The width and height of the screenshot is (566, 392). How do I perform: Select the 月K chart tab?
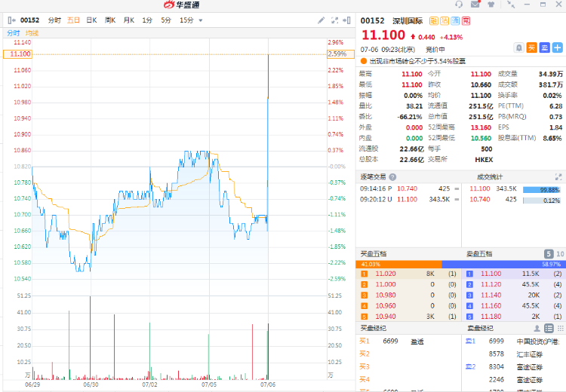coord(129,20)
